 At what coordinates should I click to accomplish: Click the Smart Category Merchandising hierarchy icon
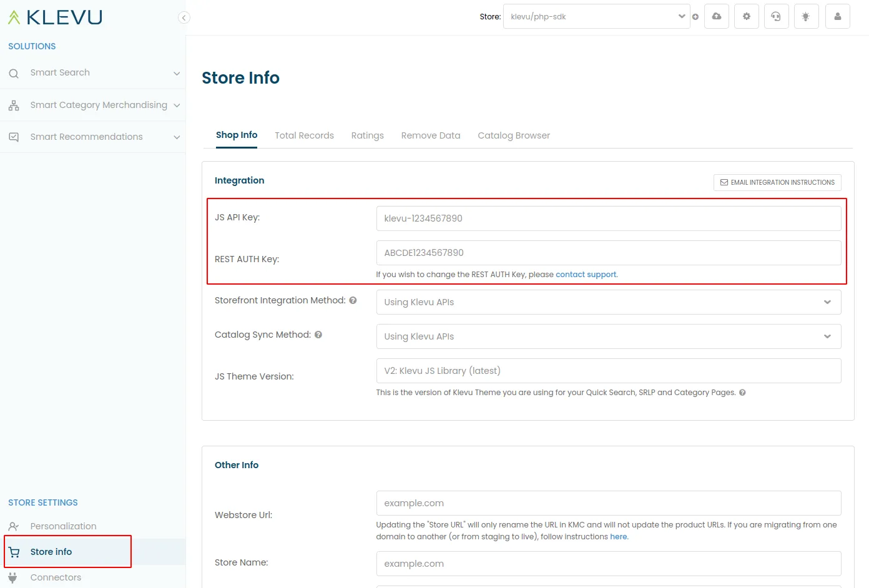pyautogui.click(x=14, y=105)
